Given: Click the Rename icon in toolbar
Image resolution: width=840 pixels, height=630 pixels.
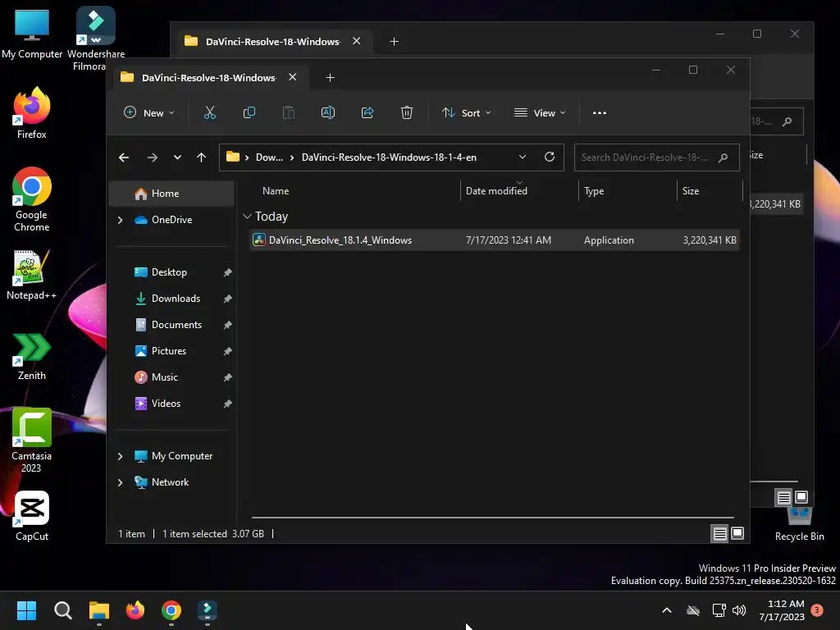Looking at the screenshot, I should (x=328, y=112).
